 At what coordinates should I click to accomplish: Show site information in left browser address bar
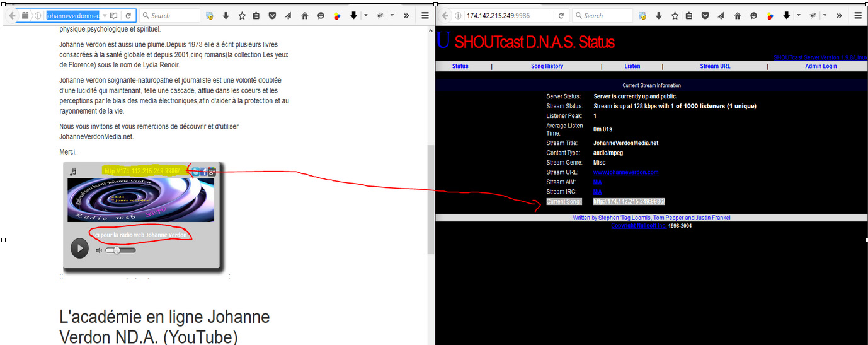coord(38,15)
